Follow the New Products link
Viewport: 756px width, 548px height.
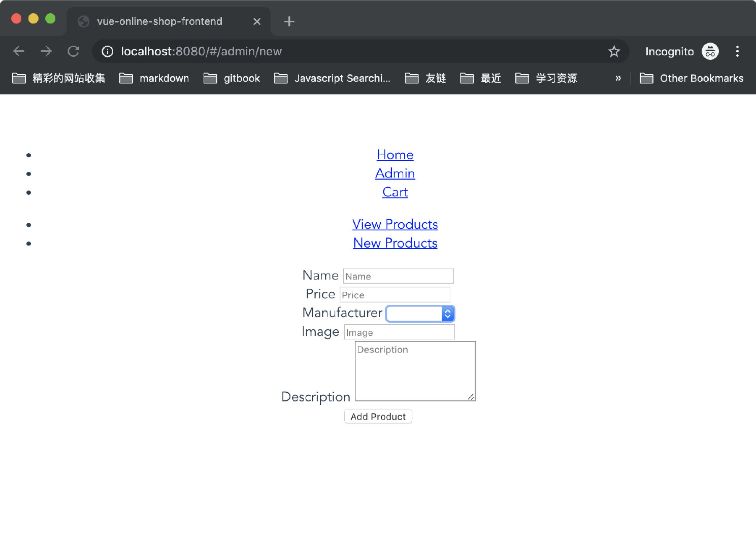click(395, 243)
